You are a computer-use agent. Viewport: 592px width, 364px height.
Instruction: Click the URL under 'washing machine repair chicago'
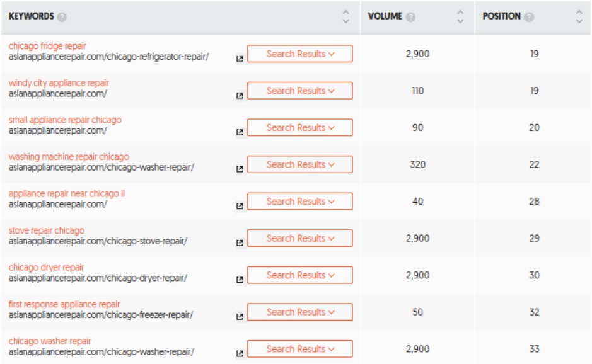click(101, 167)
